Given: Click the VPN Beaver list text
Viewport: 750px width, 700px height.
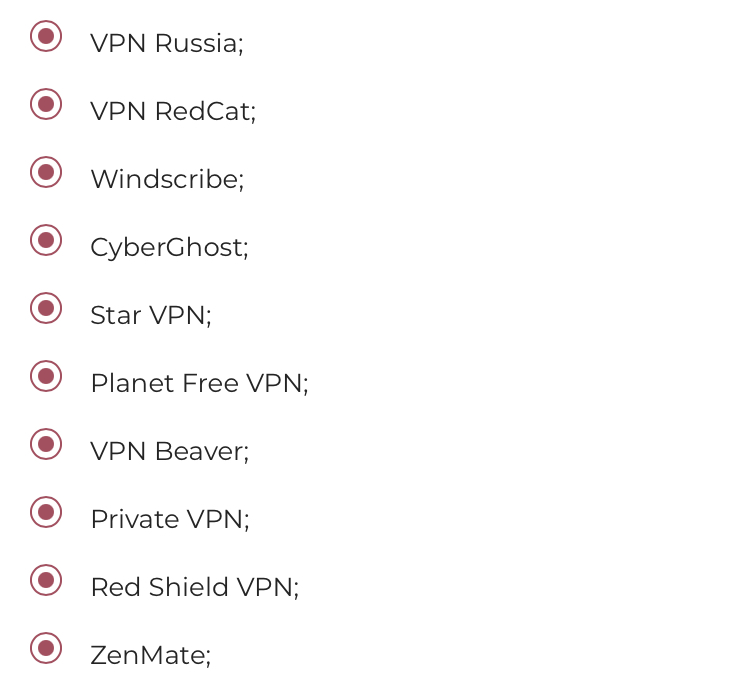Looking at the screenshot, I should pos(169,452).
